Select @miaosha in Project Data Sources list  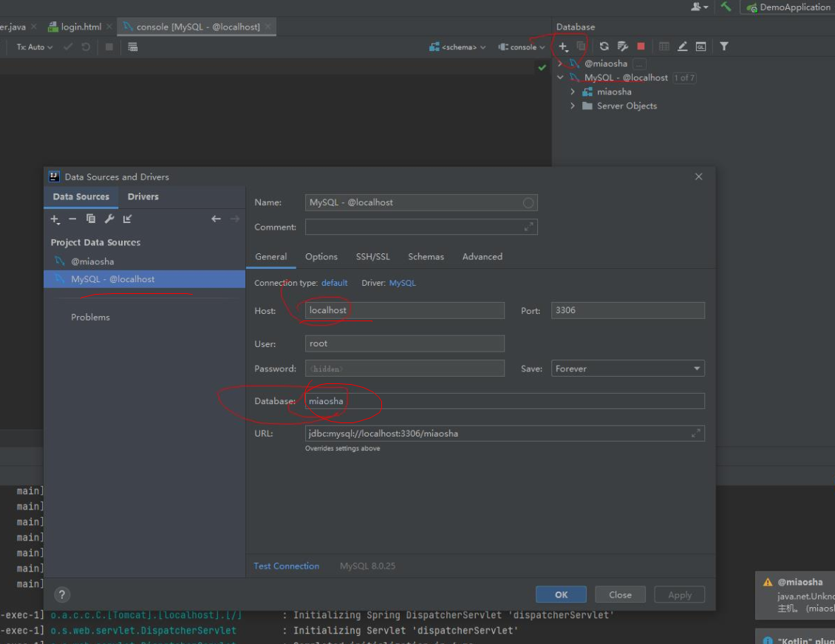144,261
